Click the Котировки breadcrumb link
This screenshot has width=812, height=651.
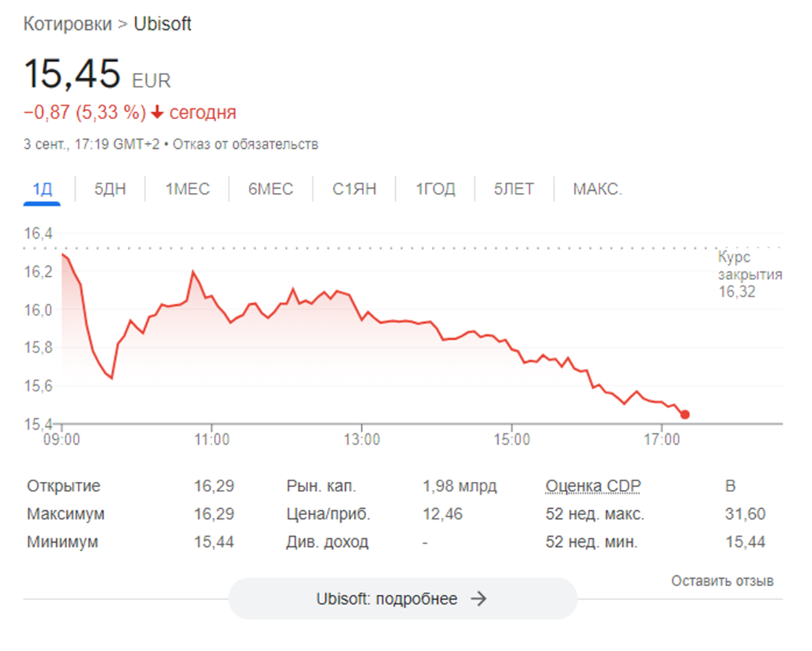tap(68, 24)
